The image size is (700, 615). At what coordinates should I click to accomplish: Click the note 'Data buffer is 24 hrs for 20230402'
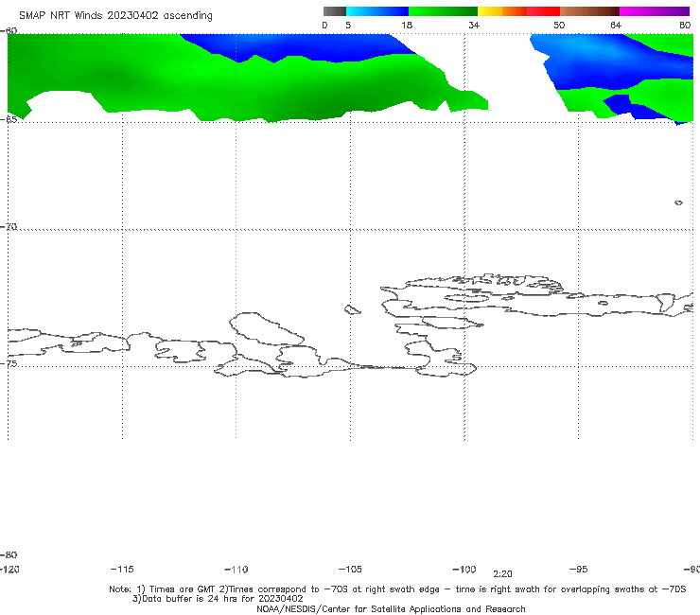pyautogui.click(x=218, y=599)
